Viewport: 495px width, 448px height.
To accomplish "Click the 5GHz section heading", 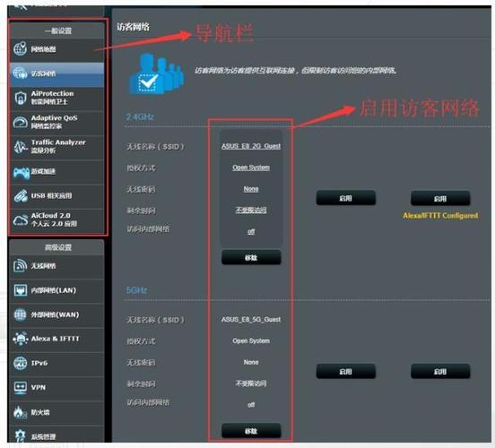I will [x=136, y=290].
